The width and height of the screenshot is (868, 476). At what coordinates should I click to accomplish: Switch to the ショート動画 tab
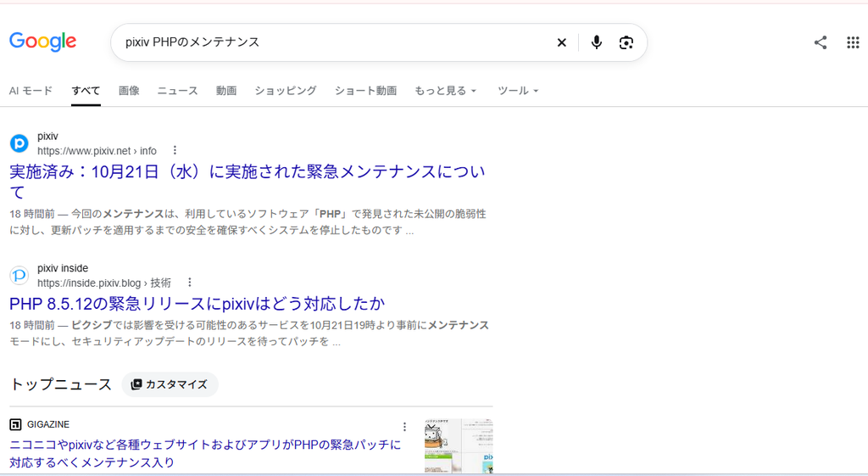click(366, 90)
